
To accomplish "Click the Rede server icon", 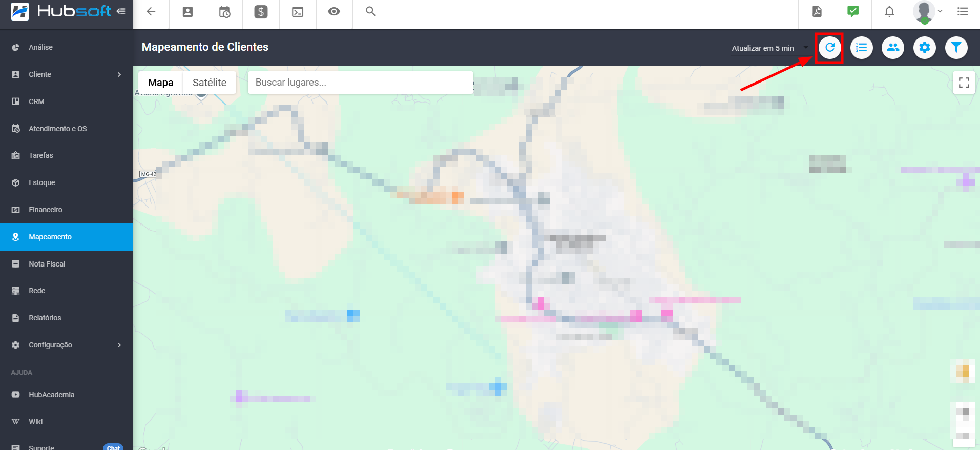I will (16, 291).
